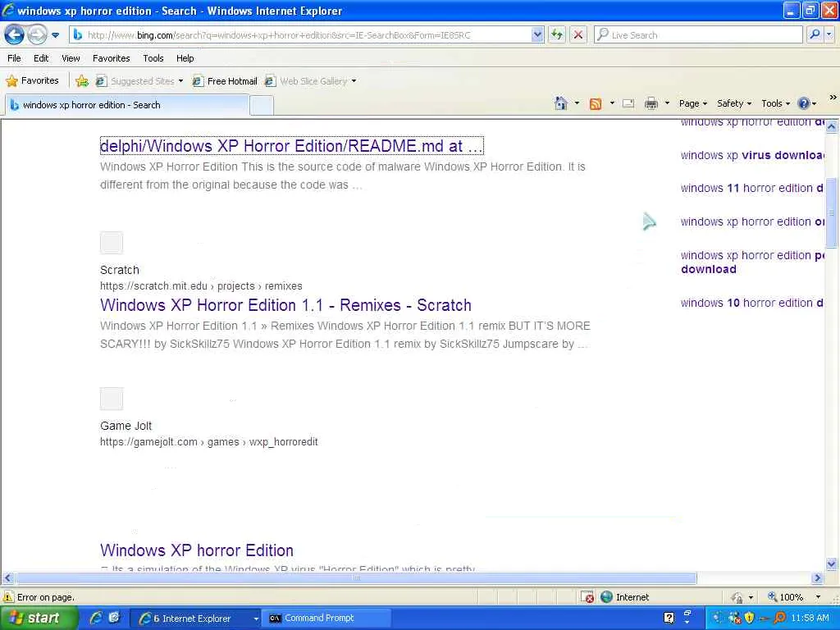The image size is (840, 630).
Task: Open the File menu
Action: (14, 58)
